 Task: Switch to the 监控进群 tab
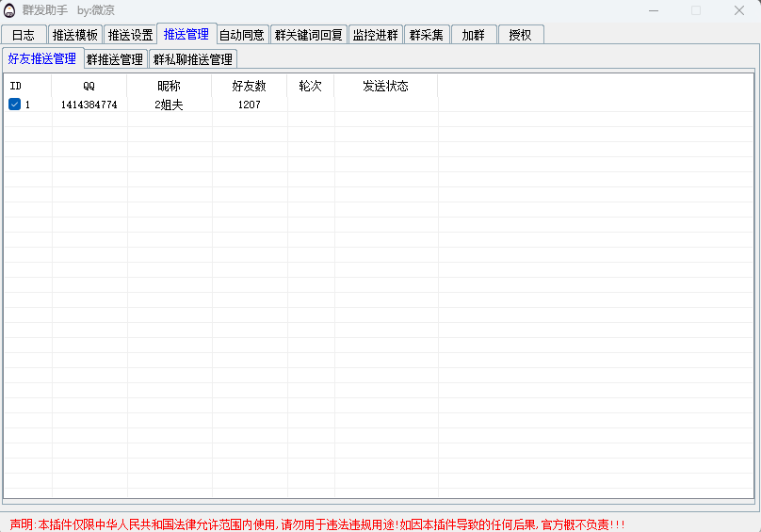[x=376, y=35]
